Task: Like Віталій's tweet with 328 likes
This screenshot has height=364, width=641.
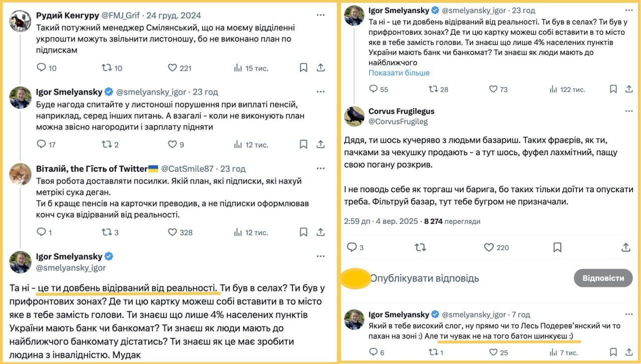Action: [172, 232]
